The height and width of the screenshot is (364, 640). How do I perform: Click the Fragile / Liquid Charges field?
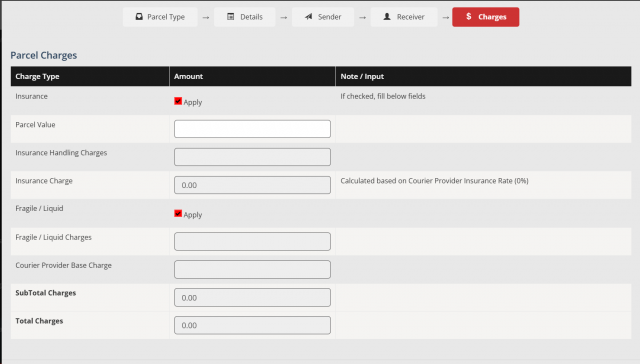(252, 242)
